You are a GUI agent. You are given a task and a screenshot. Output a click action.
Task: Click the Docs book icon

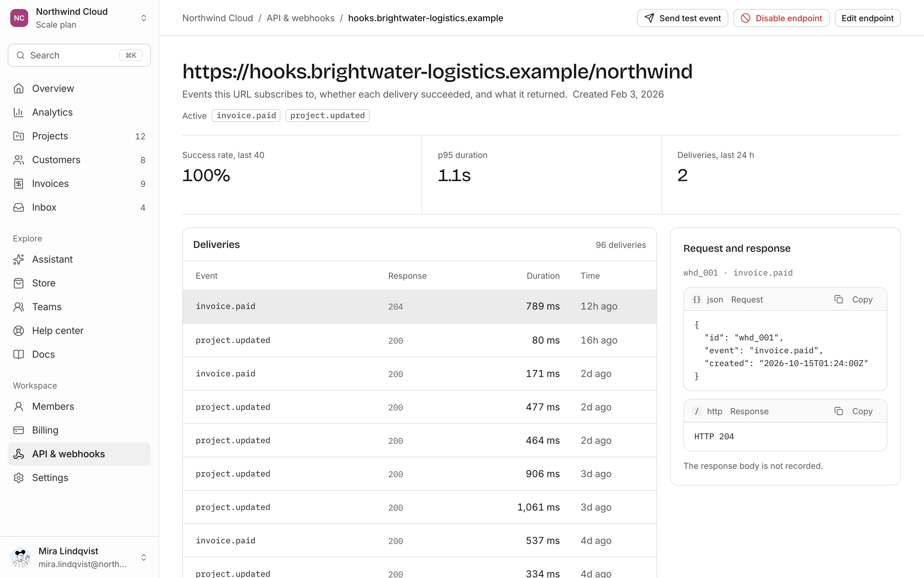point(18,355)
